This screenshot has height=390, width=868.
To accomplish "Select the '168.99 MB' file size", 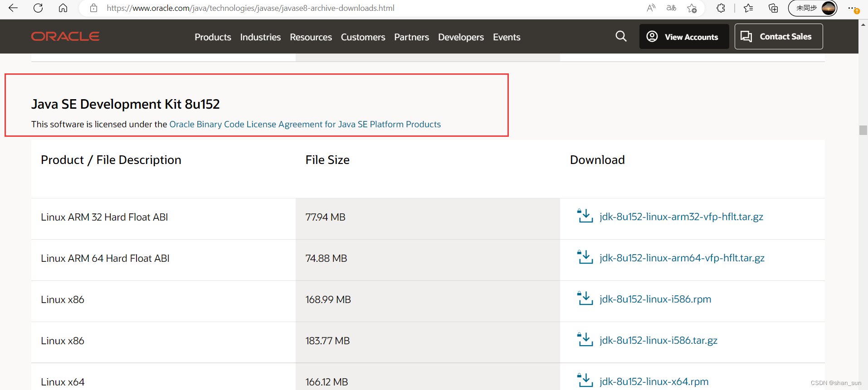I will [328, 299].
